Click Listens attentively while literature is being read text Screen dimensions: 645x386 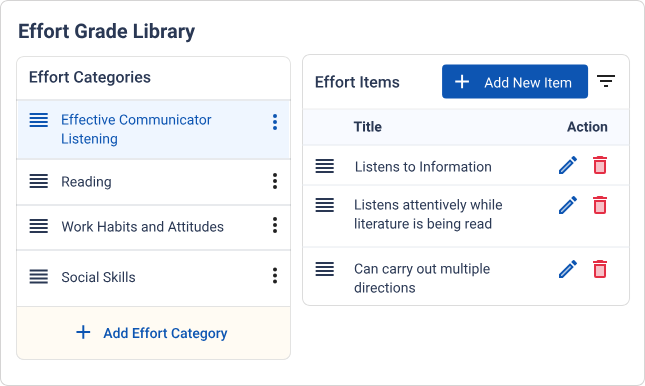(428, 214)
